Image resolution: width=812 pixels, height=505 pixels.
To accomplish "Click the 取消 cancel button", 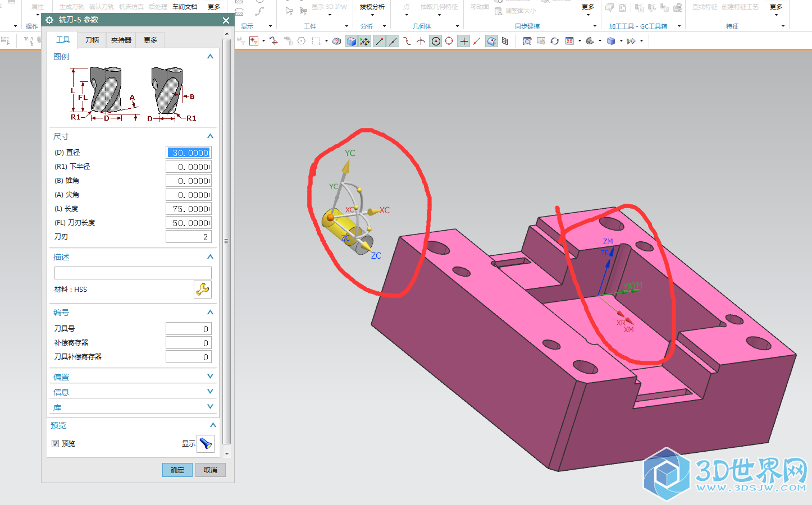I will point(211,470).
